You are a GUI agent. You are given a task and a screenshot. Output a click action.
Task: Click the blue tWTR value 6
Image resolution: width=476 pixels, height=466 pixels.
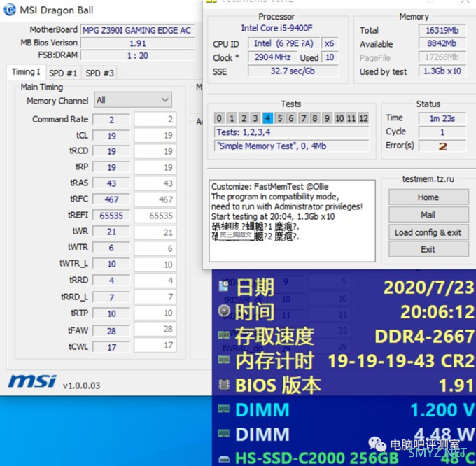pos(111,248)
